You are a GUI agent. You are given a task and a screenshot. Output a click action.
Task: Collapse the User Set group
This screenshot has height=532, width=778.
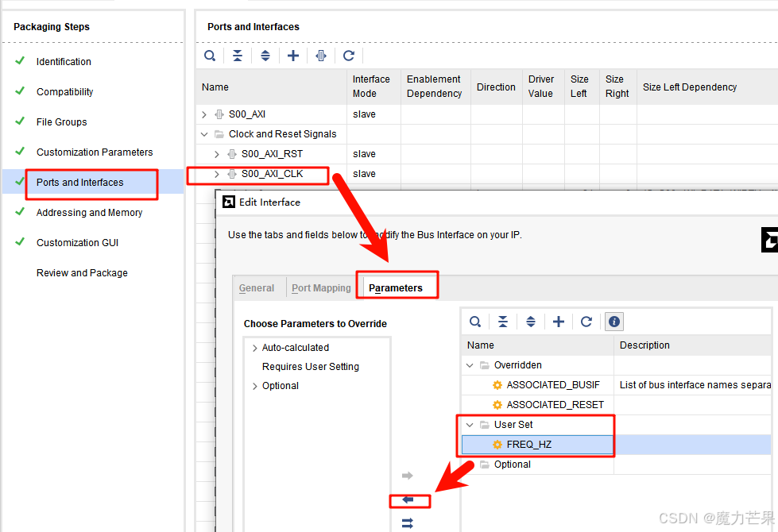(x=470, y=425)
